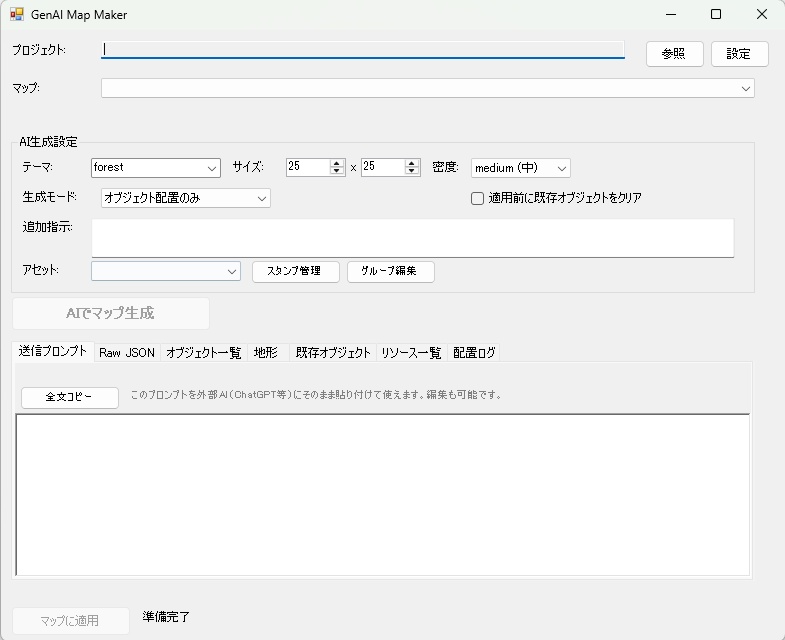
Task: Focus the プロジェクト path input field
Action: [362, 50]
